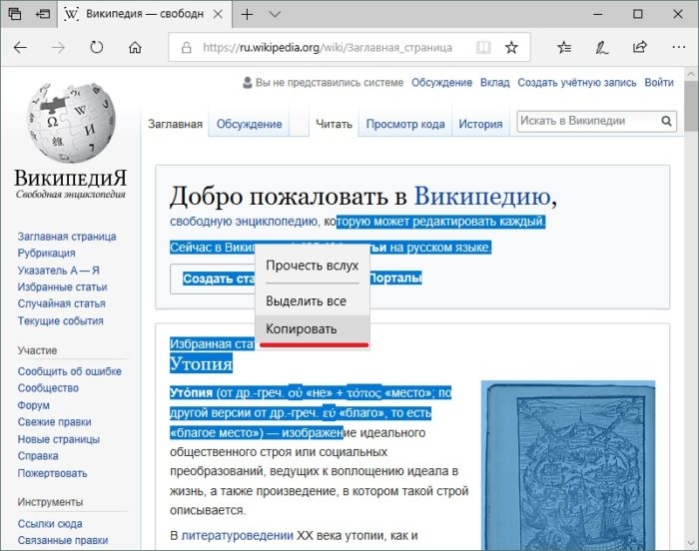Screen dimensions: 699x551
Task: Open Указатель А — Я link
Action: (x=58, y=270)
